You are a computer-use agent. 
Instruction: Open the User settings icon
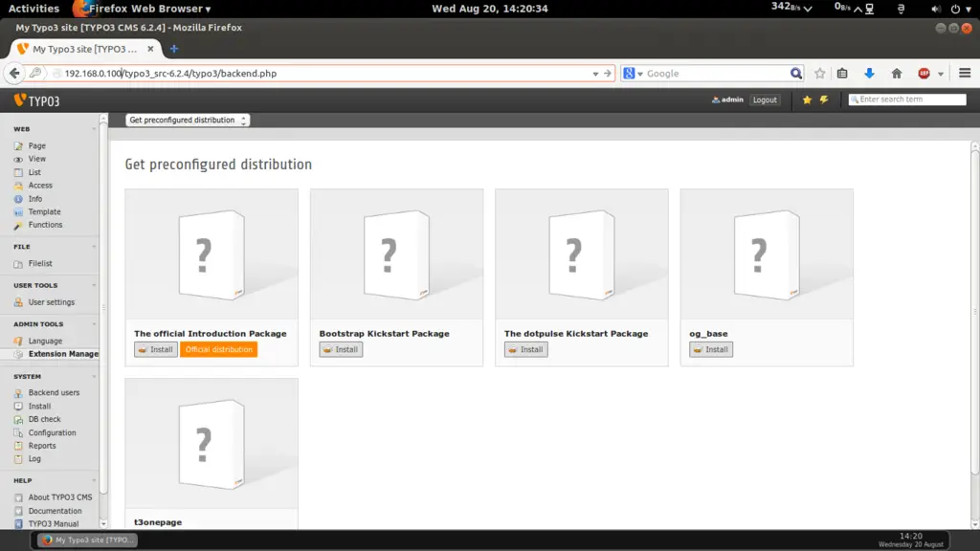click(x=19, y=302)
